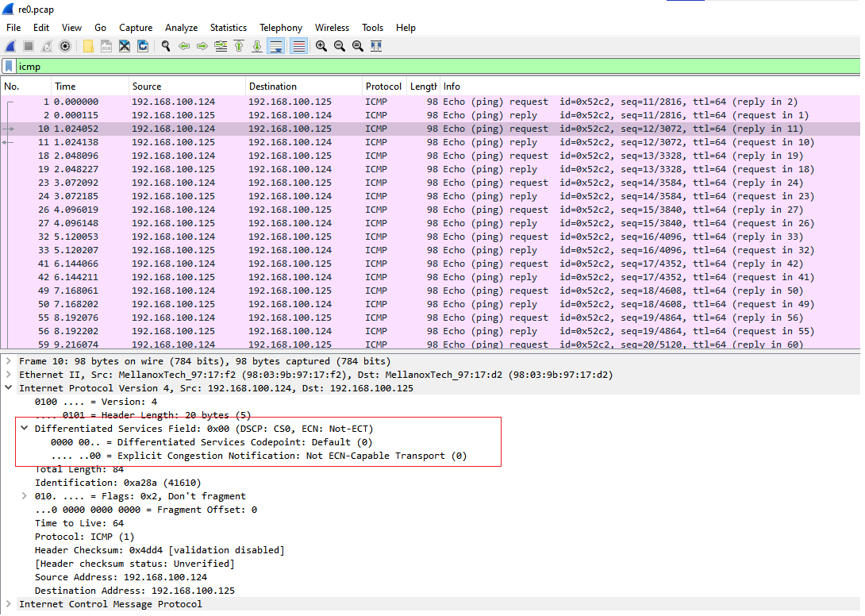Close the current capture file icon
Screen dimensions: 865x616
[x=125, y=46]
